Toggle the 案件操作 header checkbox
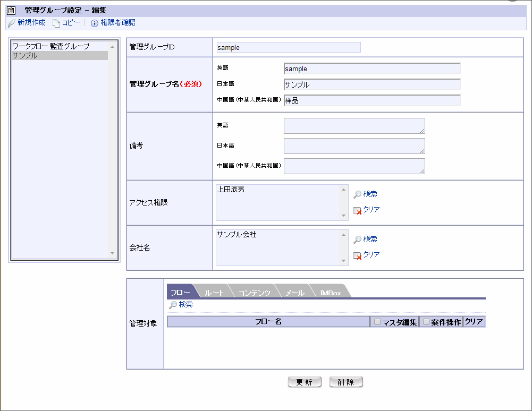 [426, 321]
